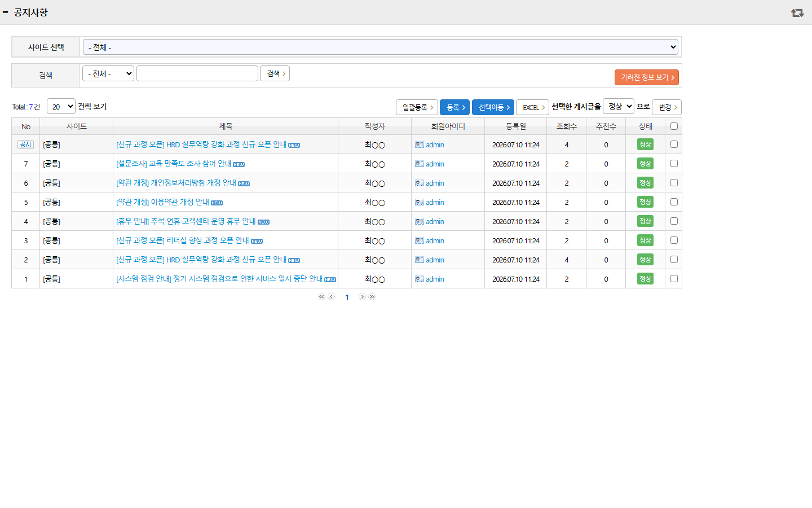Check the checkbox for post number 5
The height and width of the screenshot is (508, 812).
coord(674,202)
